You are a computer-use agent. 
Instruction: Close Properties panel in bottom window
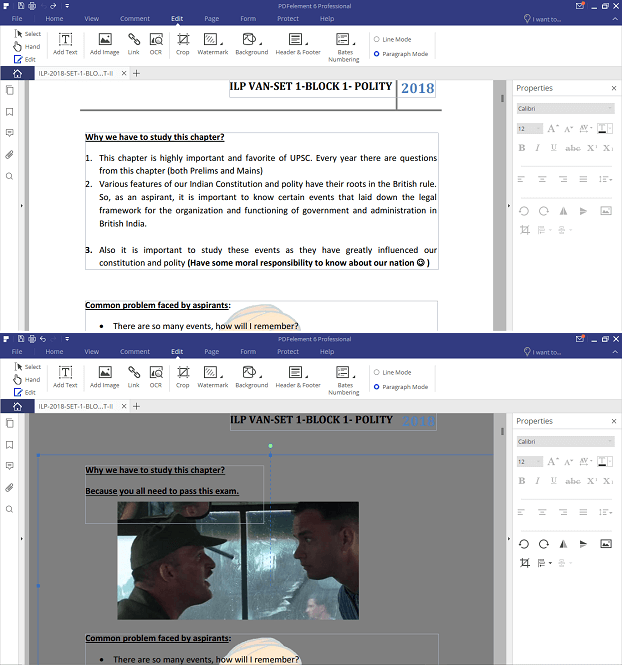click(614, 421)
